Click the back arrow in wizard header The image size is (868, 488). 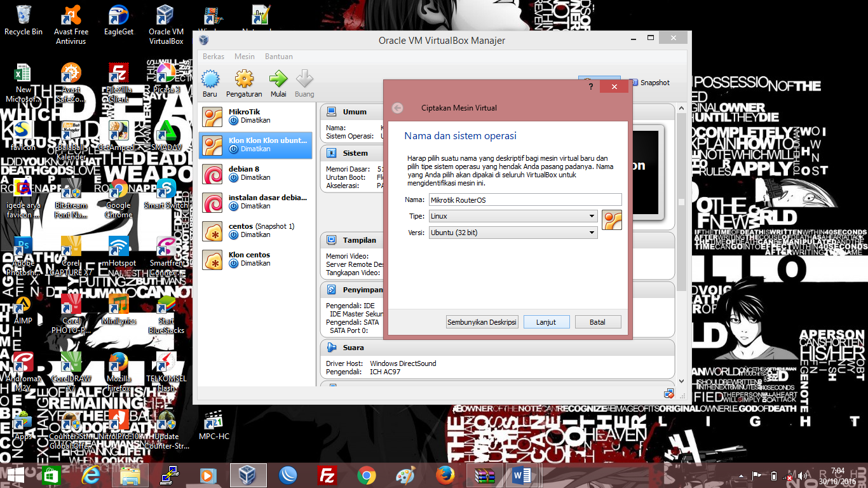pos(398,108)
